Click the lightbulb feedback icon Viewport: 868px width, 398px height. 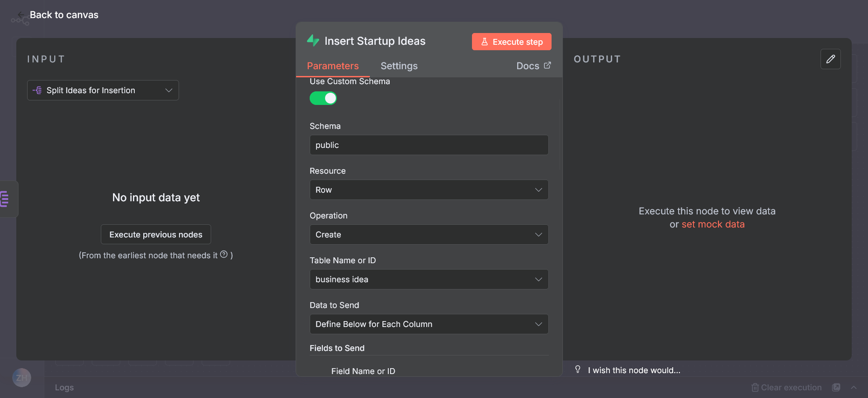578,370
